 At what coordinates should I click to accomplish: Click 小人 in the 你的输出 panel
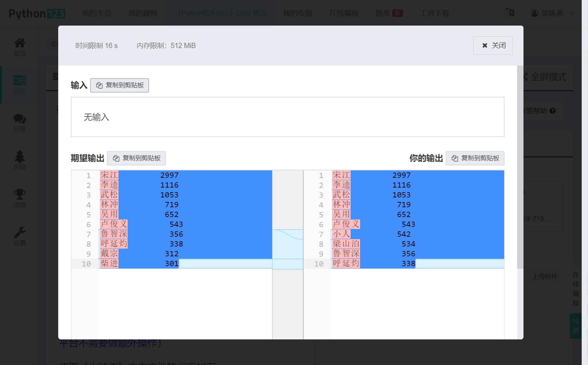point(341,234)
